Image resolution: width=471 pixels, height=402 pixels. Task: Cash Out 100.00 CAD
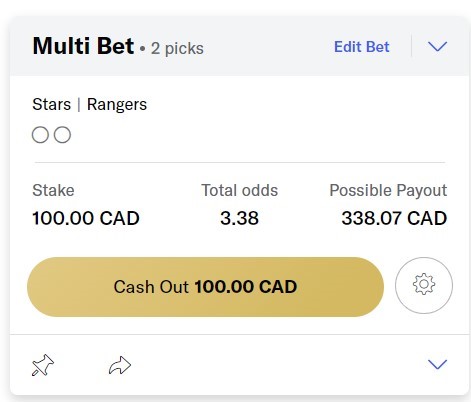tap(205, 287)
